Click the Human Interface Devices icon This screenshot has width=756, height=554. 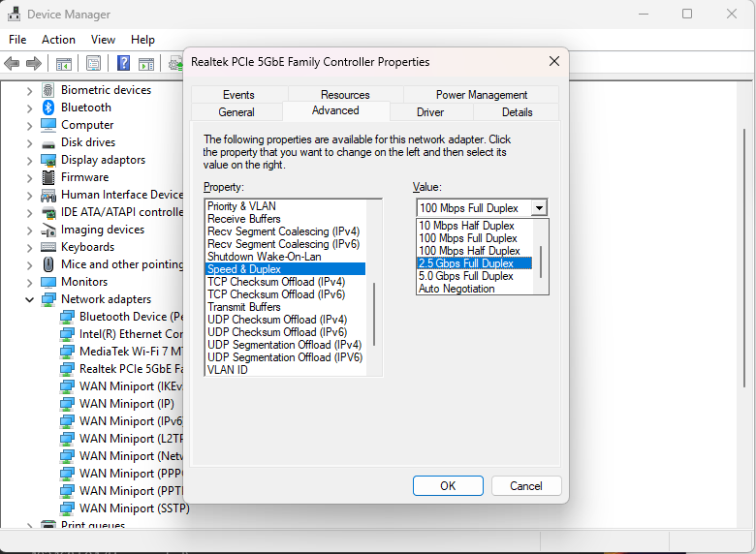click(48, 195)
